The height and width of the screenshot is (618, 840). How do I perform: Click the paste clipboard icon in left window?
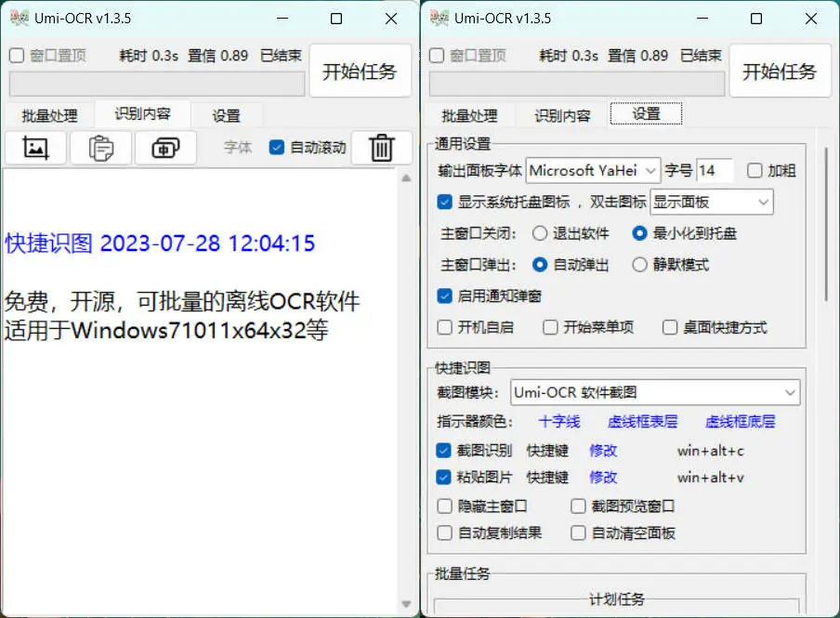[x=100, y=148]
